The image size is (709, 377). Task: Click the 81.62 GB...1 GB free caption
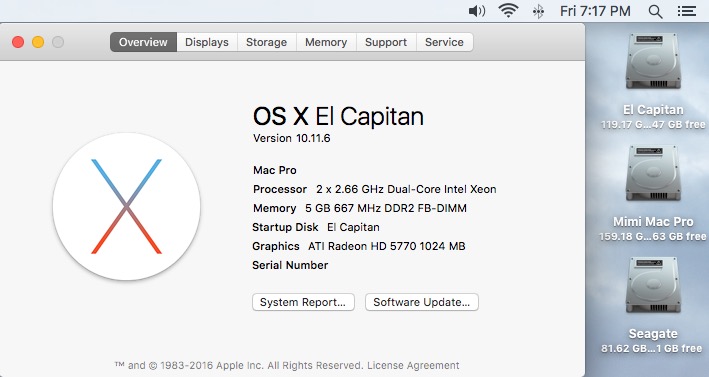(x=651, y=348)
